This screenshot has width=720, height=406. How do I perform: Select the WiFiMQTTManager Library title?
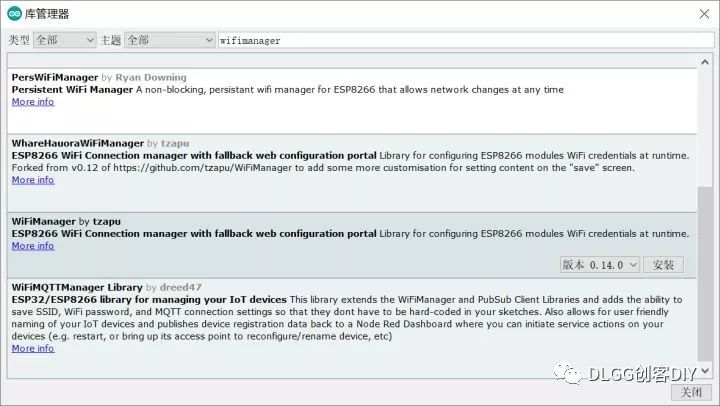coord(77,287)
